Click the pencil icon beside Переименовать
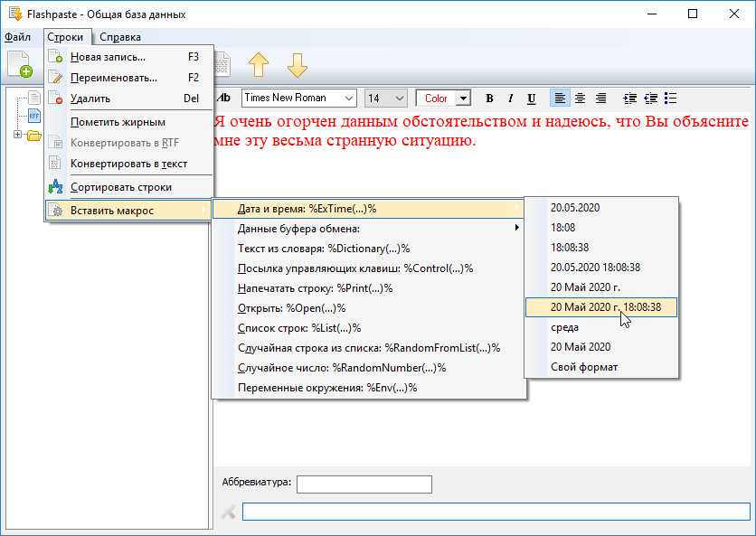 tap(56, 77)
